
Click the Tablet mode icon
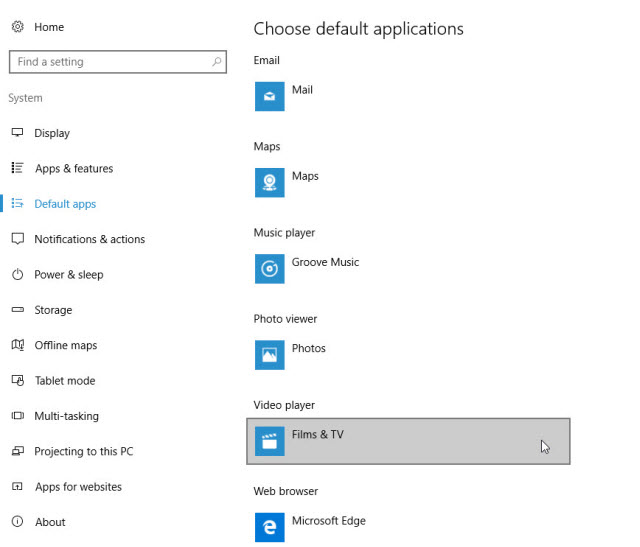(x=18, y=380)
